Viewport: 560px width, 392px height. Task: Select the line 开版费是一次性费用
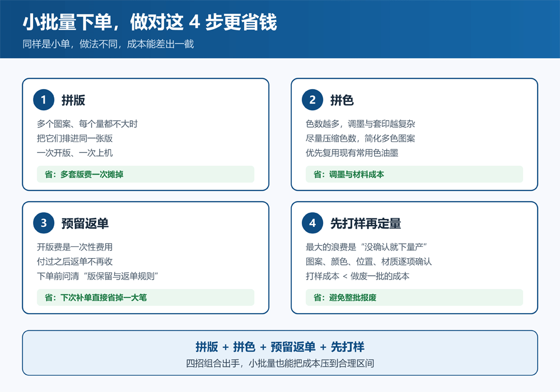pyautogui.click(x=74, y=247)
